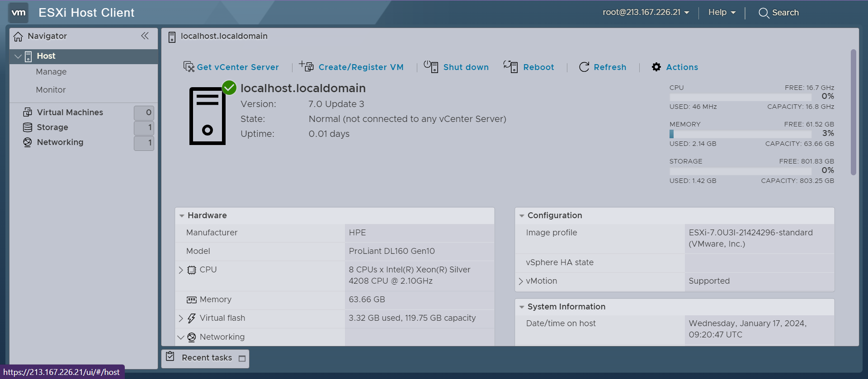Viewport: 868px width, 379px height.
Task: Click the Networking globe icon in Navigator
Action: point(28,142)
